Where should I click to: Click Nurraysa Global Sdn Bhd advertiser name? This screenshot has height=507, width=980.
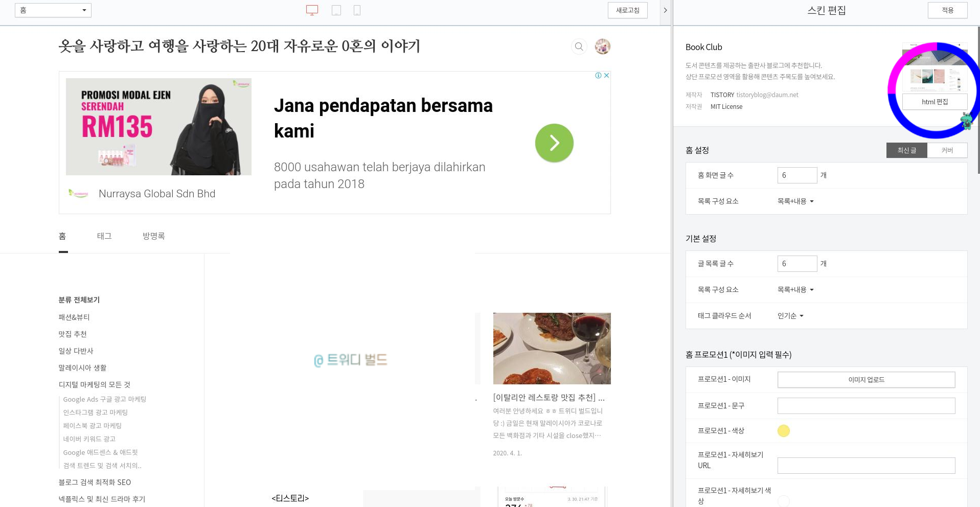click(x=157, y=194)
